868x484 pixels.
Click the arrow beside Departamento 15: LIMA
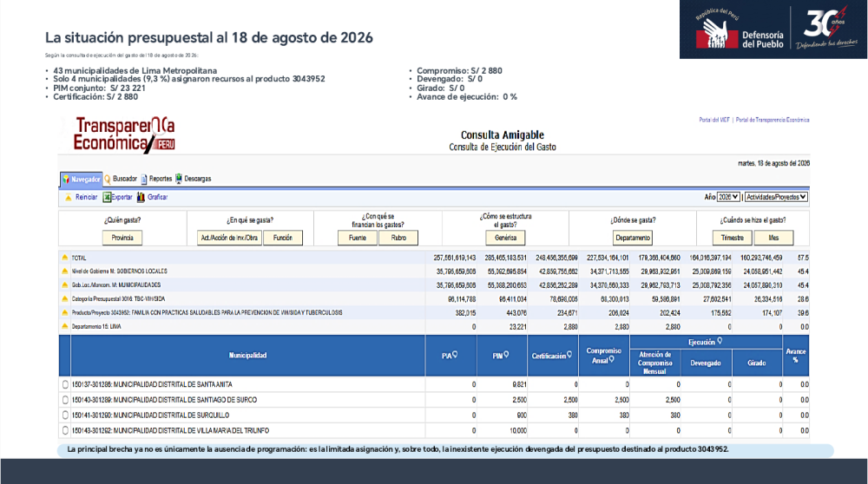[65, 326]
